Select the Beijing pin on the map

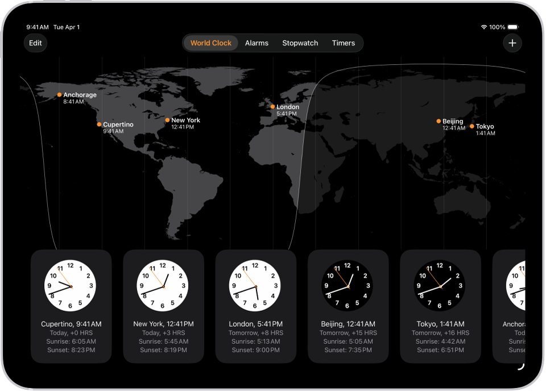click(437, 121)
